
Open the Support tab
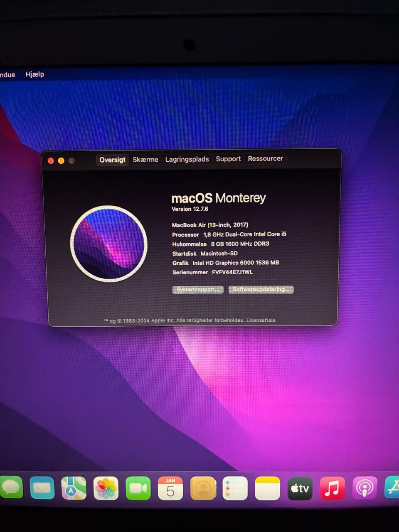tap(228, 159)
